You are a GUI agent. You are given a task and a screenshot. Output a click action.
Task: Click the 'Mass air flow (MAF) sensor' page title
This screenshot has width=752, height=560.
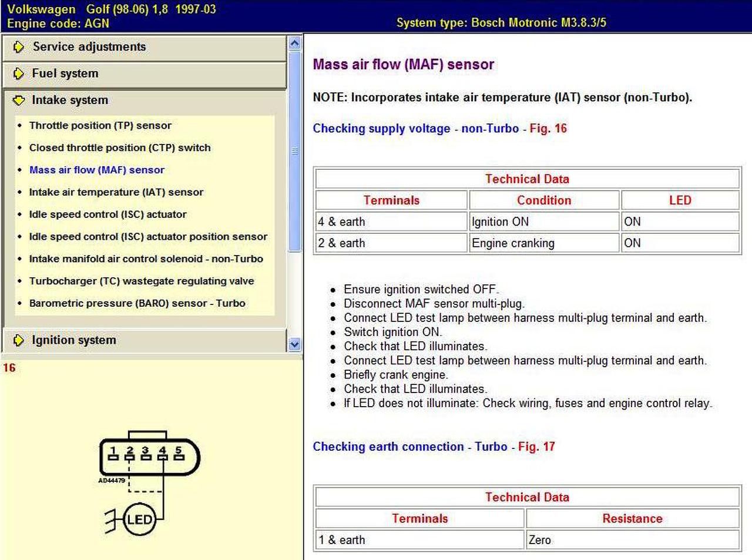tap(404, 65)
